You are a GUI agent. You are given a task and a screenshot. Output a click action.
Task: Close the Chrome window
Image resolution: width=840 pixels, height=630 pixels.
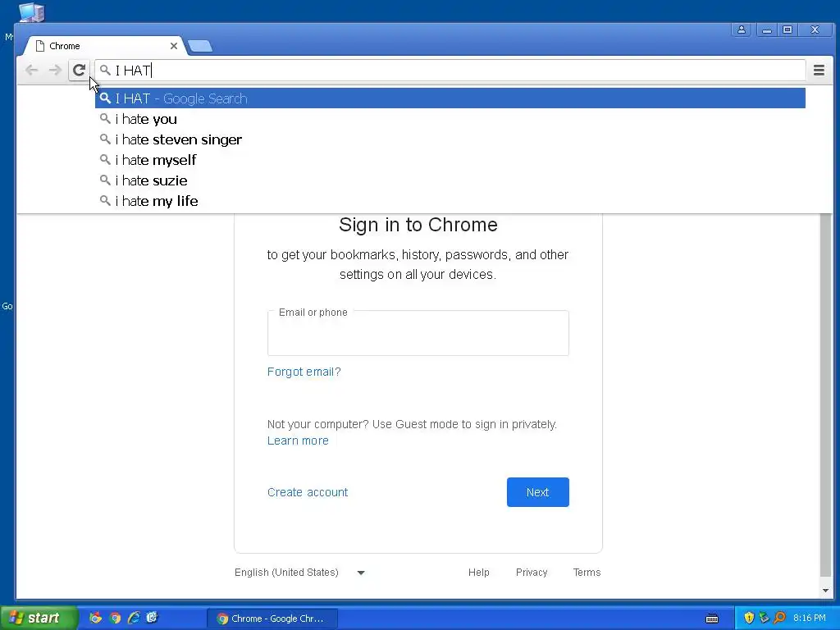[x=815, y=30]
